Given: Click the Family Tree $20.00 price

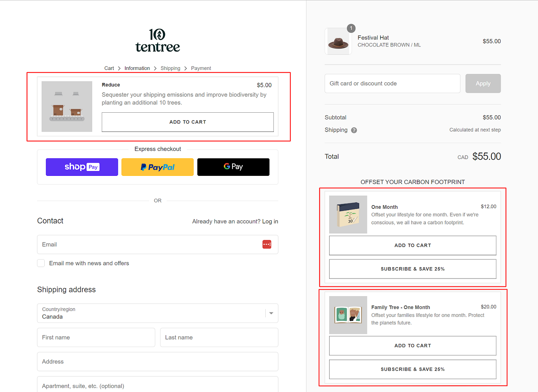Looking at the screenshot, I should [488, 307].
